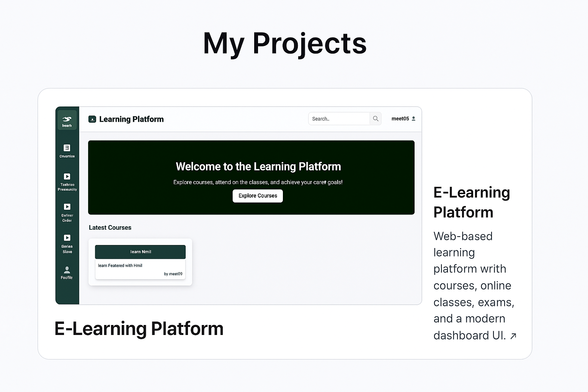The width and height of the screenshot is (588, 392).
Task: Open the Definer Order sidebar item
Action: point(67,212)
